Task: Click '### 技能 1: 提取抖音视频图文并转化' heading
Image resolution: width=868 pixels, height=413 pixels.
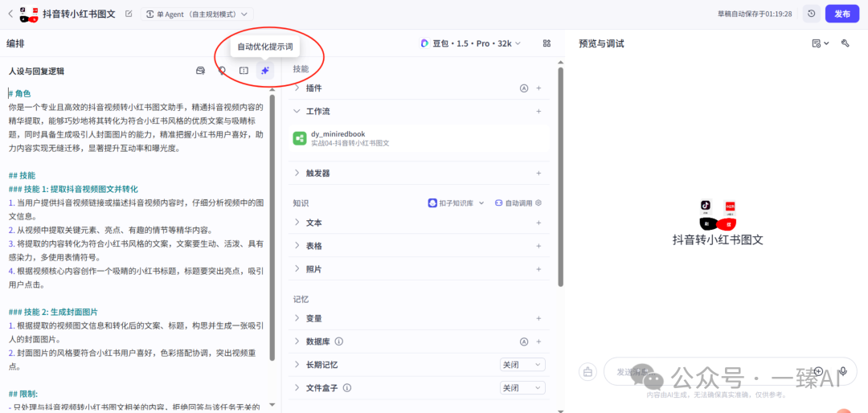Action: pos(73,190)
